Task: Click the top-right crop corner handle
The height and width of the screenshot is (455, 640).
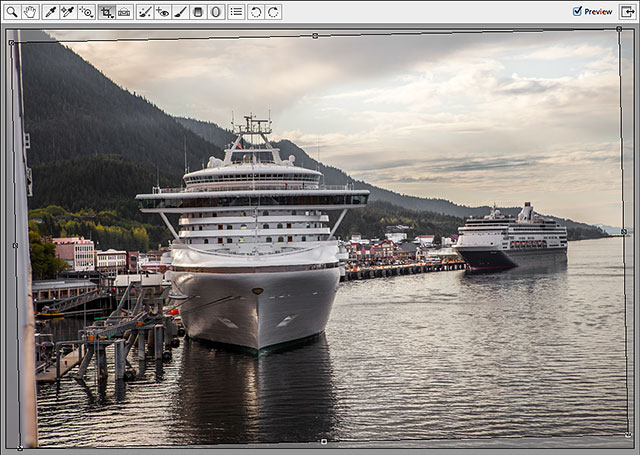Action: tap(619, 29)
